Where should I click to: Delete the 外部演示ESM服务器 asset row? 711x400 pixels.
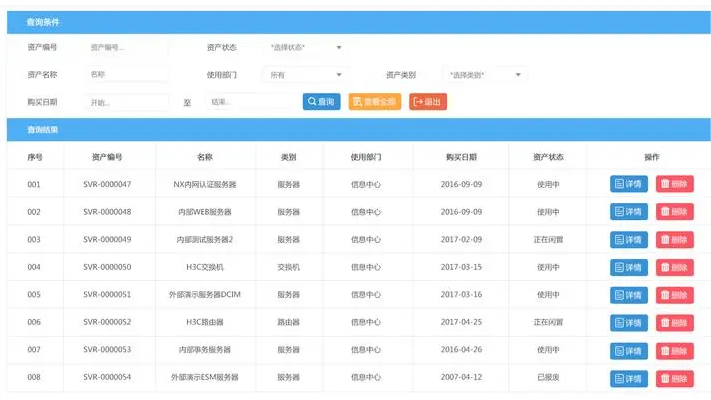[674, 379]
